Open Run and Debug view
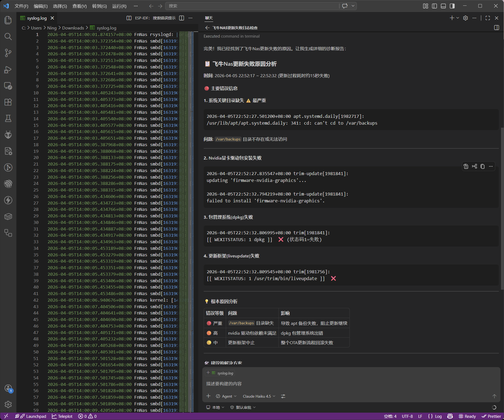 pyautogui.click(x=8, y=70)
